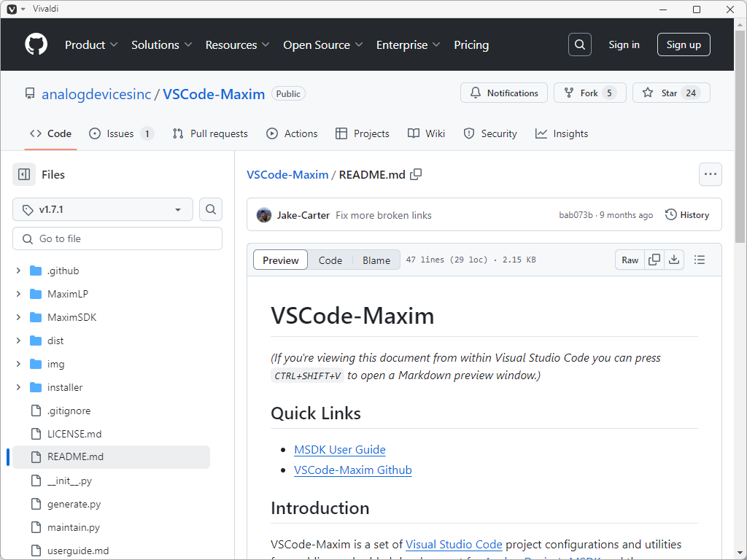Expand the MaximSDK folder chevron
747x560 pixels.
tap(18, 317)
